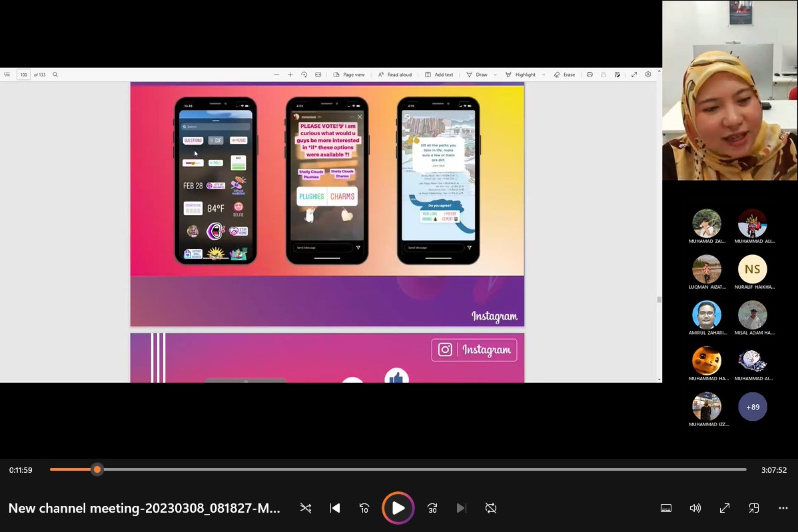Click the QUESTIONS sticker on first phone

click(193, 140)
